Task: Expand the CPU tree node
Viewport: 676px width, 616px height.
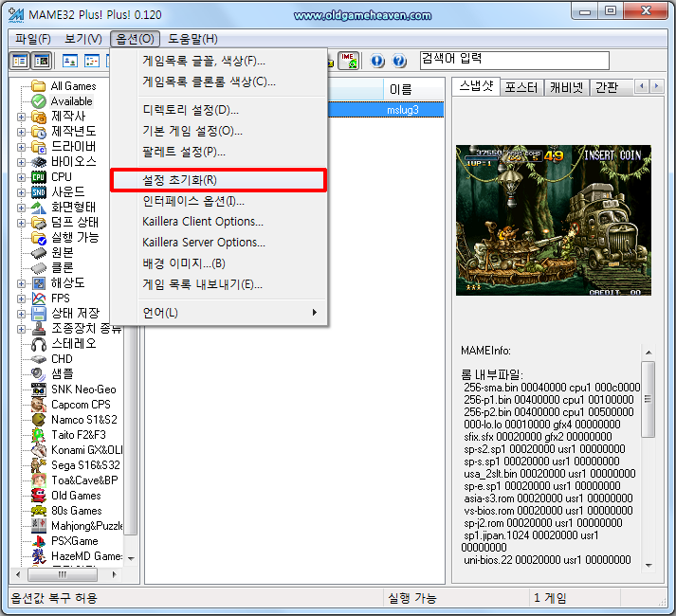Action: (21, 177)
